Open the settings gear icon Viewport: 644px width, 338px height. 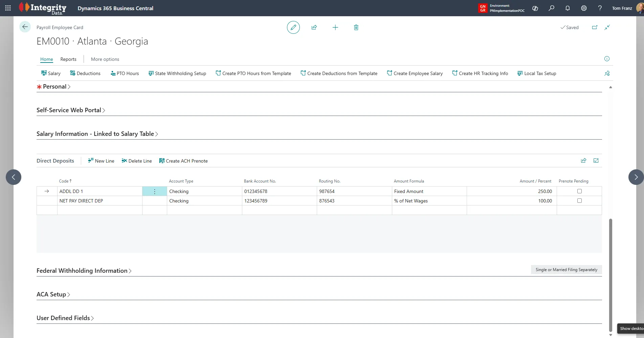[x=584, y=8]
